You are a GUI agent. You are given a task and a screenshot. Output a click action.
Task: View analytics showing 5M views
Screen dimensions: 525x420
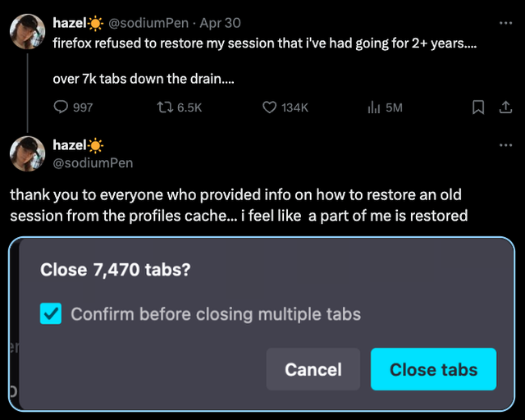pos(374,107)
